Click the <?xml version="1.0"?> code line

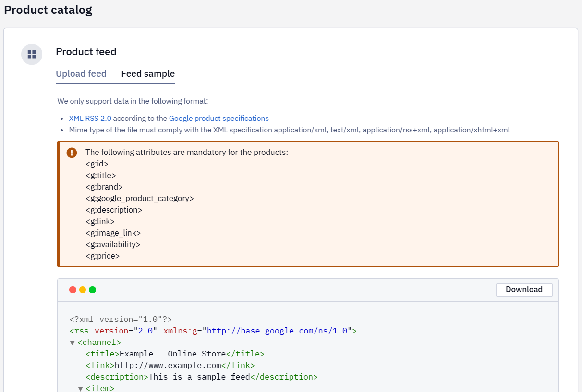pyautogui.click(x=121, y=320)
